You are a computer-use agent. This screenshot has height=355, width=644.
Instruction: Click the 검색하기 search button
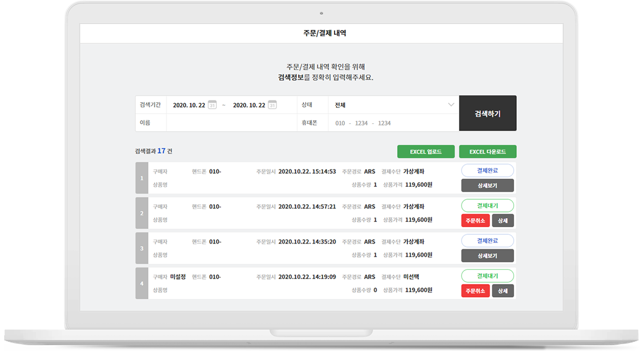point(487,114)
